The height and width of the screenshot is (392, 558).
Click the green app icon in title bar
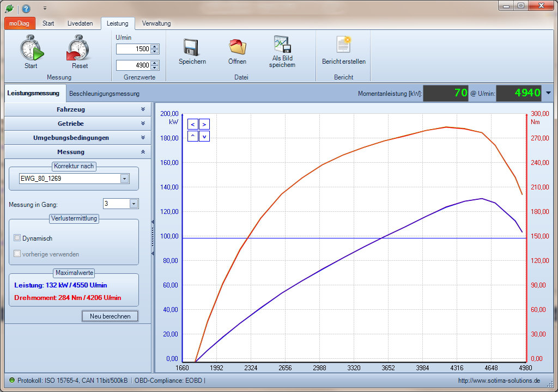click(9, 9)
